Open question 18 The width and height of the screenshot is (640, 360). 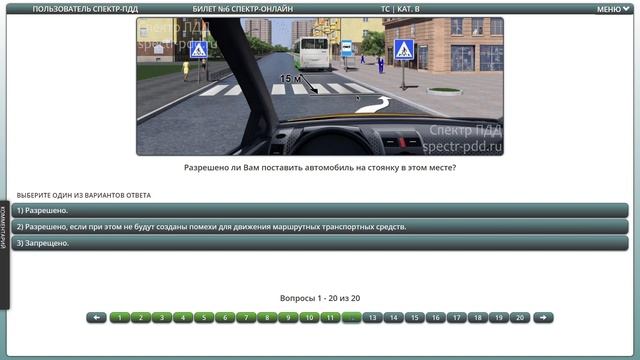pos(478,318)
